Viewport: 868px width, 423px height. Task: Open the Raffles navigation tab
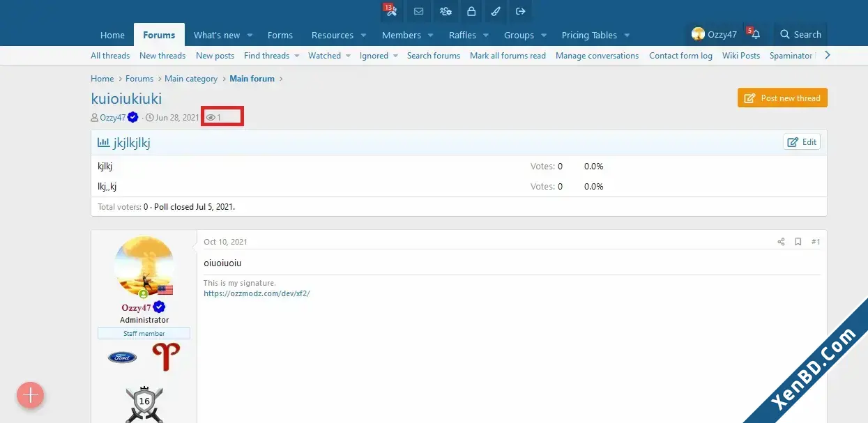pos(462,35)
